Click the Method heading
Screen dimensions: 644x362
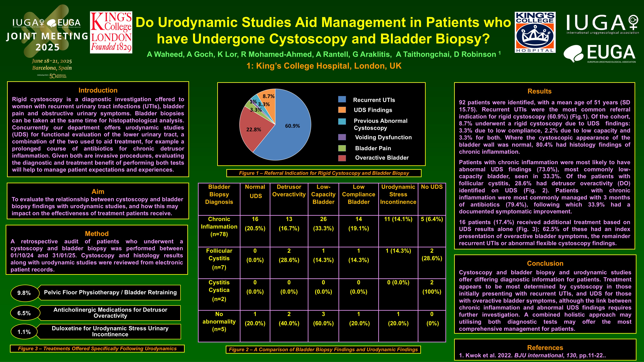click(x=97, y=234)
